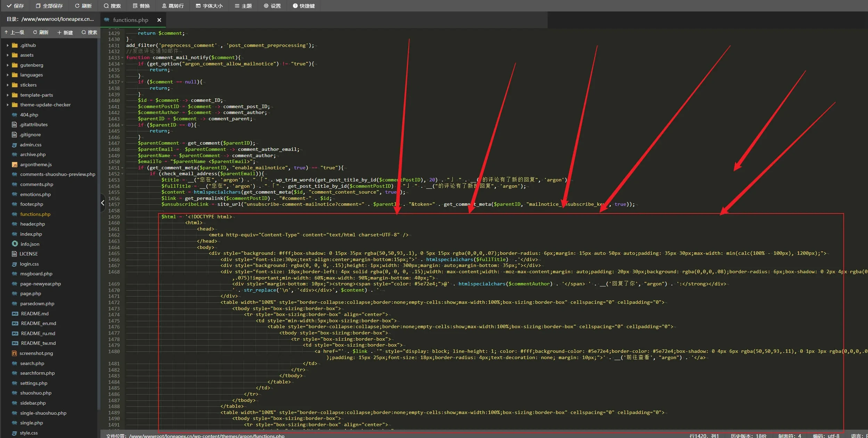The width and height of the screenshot is (868, 438).
Task: Collapse file sidebar with arrow handle
Action: pos(103,203)
